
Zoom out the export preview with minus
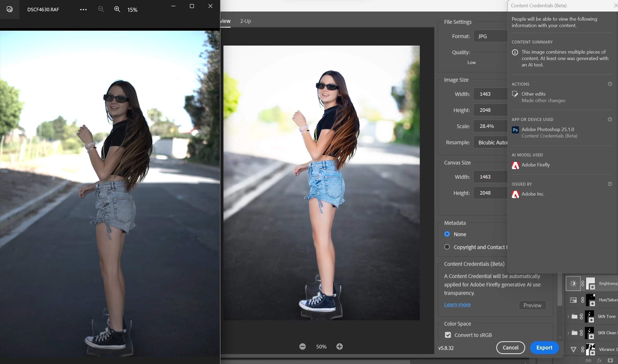(303, 347)
